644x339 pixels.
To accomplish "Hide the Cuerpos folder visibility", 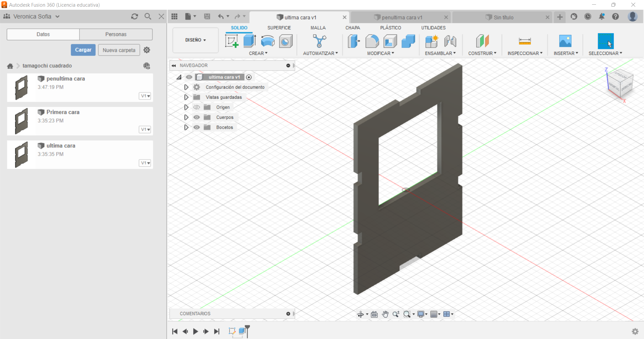I will [197, 117].
